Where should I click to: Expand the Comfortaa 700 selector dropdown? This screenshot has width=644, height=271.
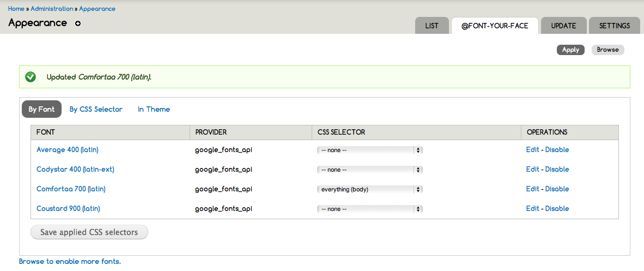pyautogui.click(x=370, y=189)
